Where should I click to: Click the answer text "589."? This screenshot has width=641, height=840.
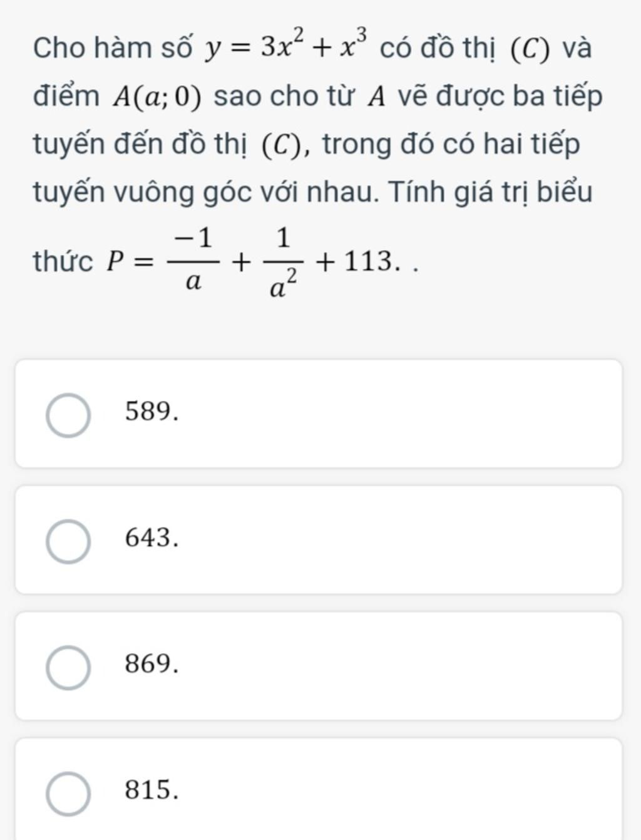152,412
